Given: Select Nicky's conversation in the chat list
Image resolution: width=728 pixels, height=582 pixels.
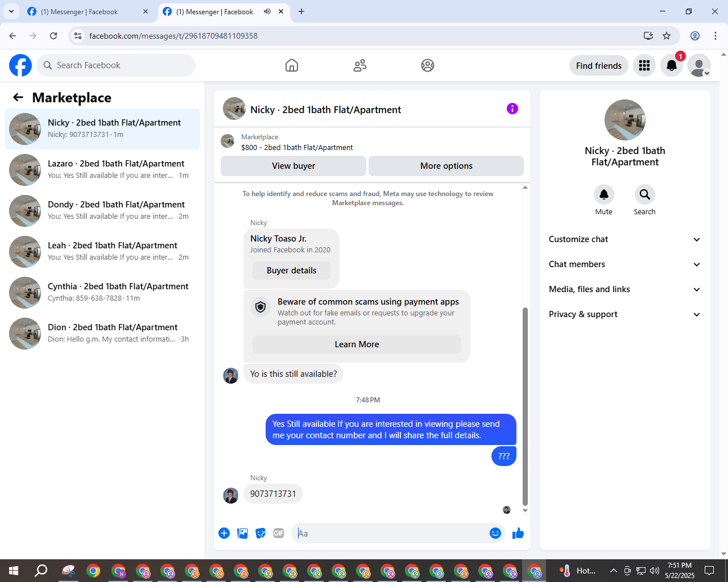Looking at the screenshot, I should coord(102,129).
